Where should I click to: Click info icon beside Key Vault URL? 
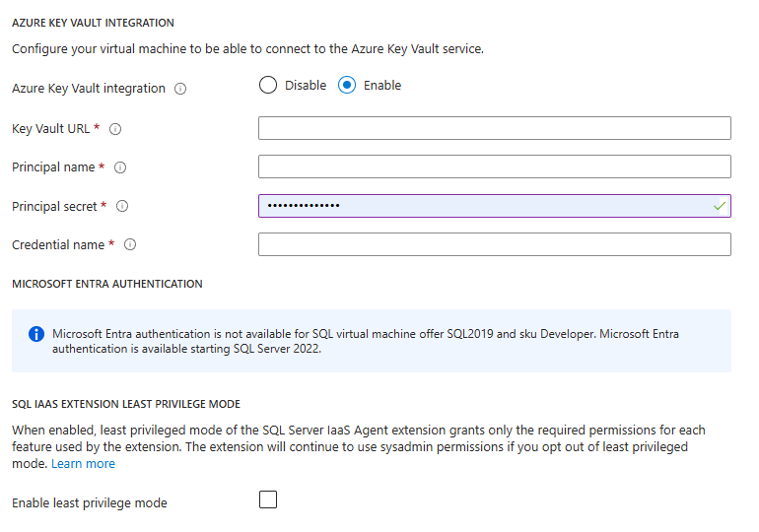[x=115, y=129]
